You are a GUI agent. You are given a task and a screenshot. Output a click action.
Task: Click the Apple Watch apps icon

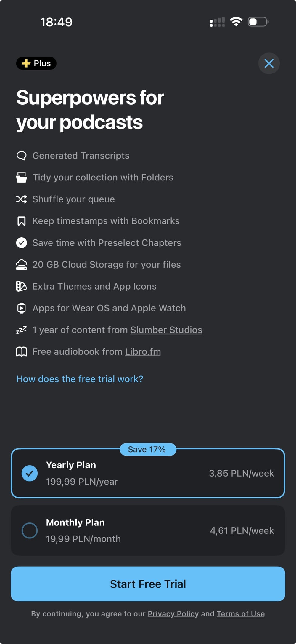[x=21, y=308]
